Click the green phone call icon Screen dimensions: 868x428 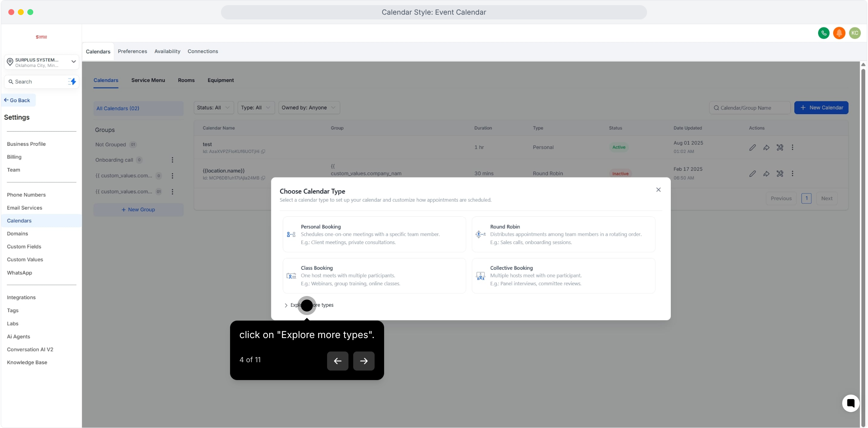pyautogui.click(x=824, y=33)
